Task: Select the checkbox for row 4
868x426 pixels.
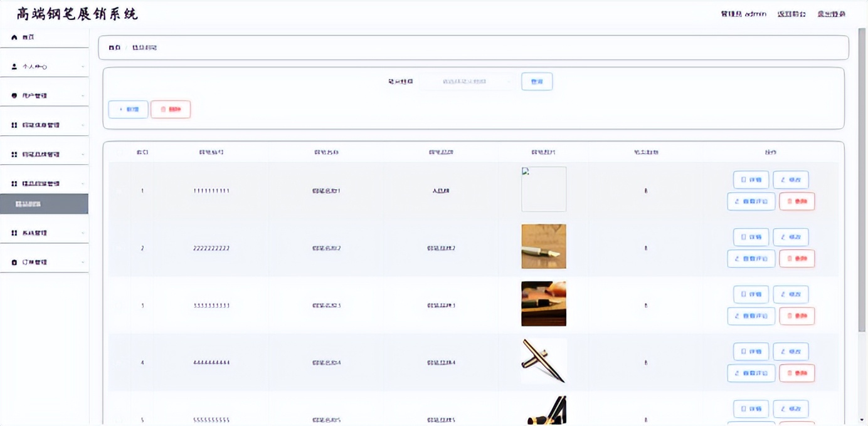Action: coord(119,363)
